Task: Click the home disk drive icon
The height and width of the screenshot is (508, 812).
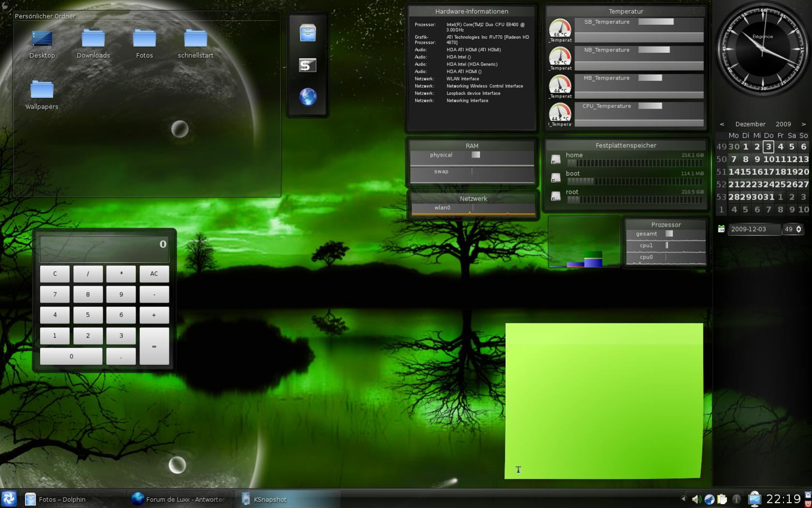Action: point(556,159)
